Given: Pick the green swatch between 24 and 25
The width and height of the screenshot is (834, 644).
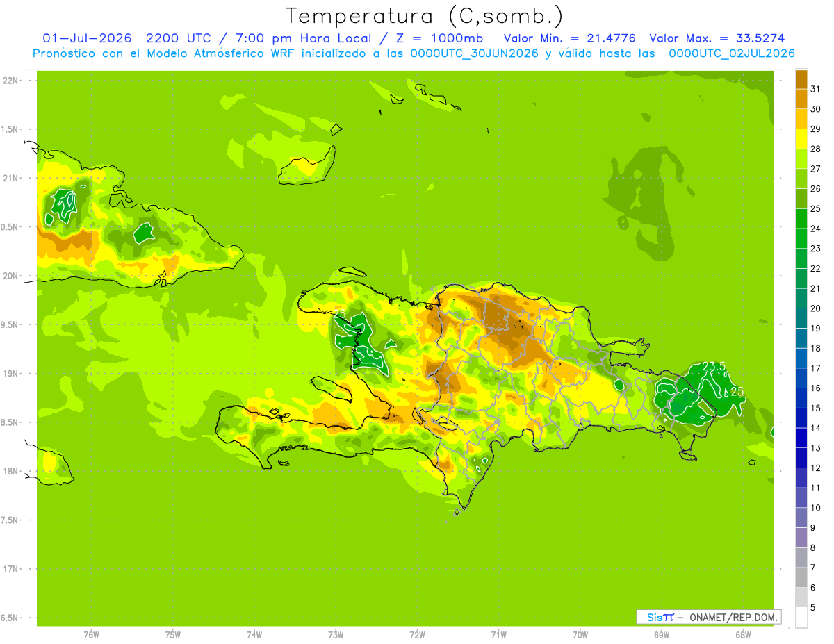Looking at the screenshot, I should point(801,219).
